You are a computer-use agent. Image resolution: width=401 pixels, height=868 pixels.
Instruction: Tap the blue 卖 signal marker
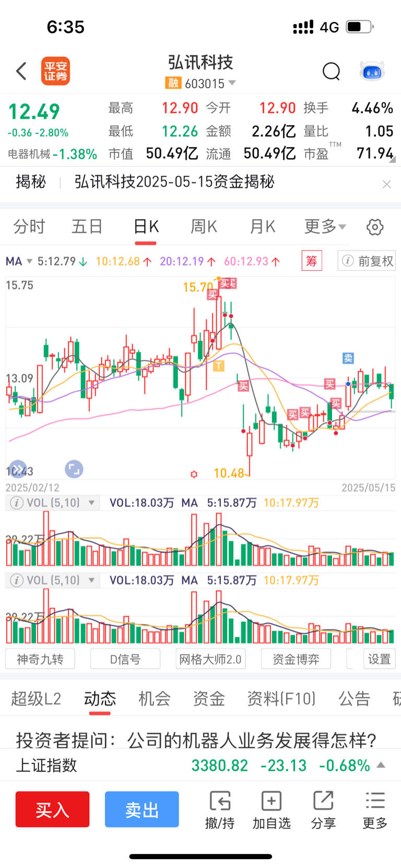348,358
